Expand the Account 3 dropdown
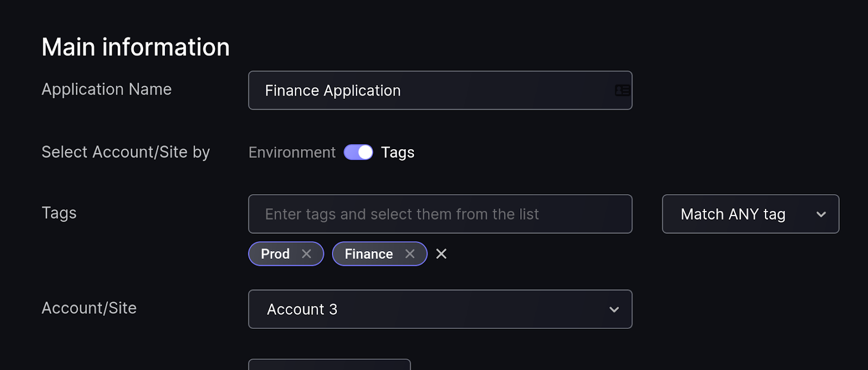Viewport: 868px width, 370px height. [x=439, y=309]
